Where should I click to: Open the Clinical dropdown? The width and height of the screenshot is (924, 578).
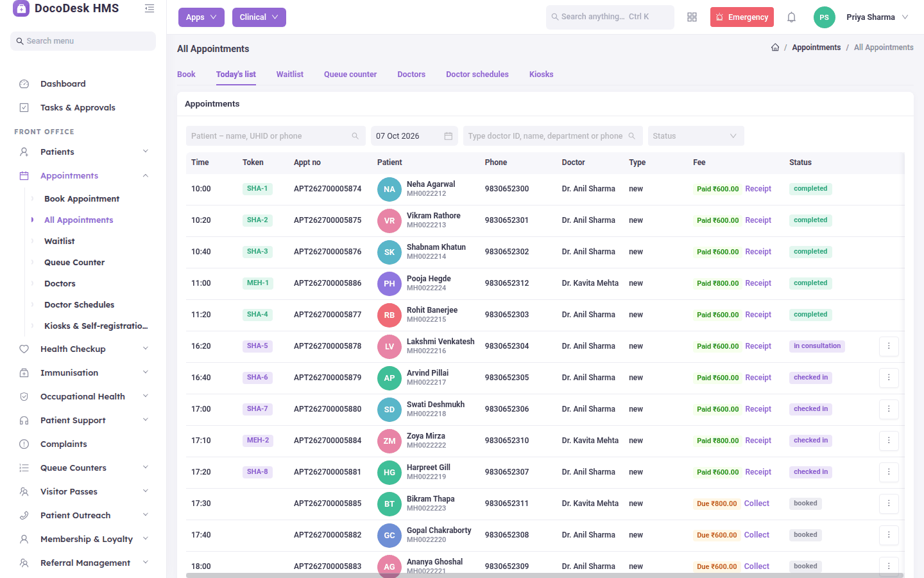259,17
